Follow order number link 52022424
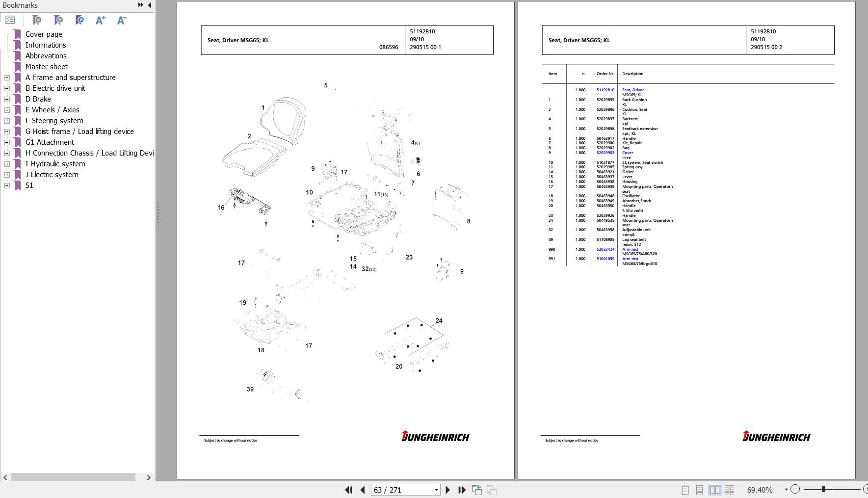This screenshot has width=868, height=498. click(605, 249)
